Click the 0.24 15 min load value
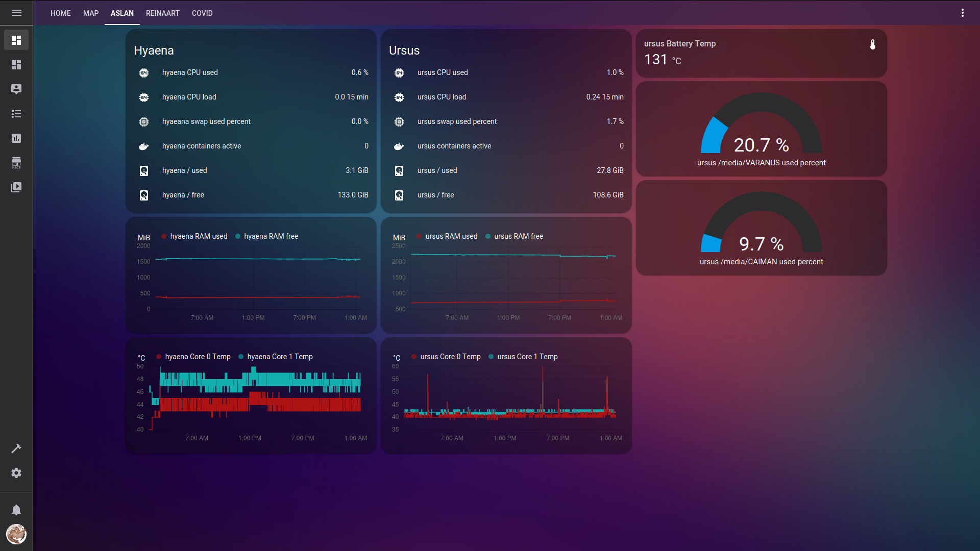This screenshot has height=551, width=980. click(605, 97)
